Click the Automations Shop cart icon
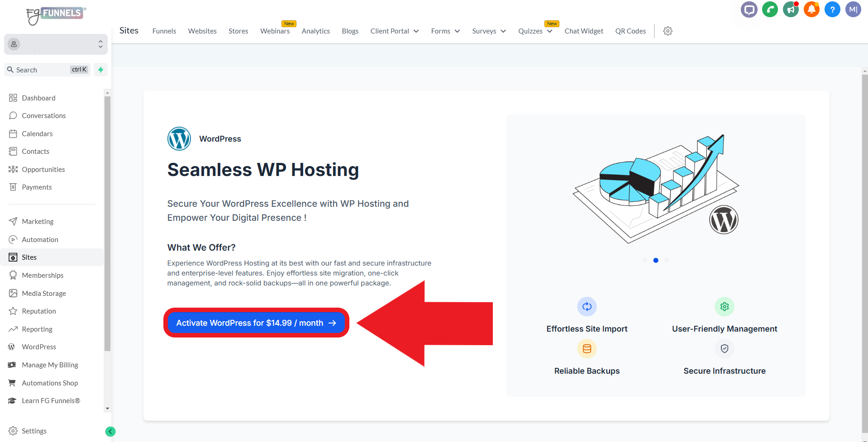 (x=12, y=383)
